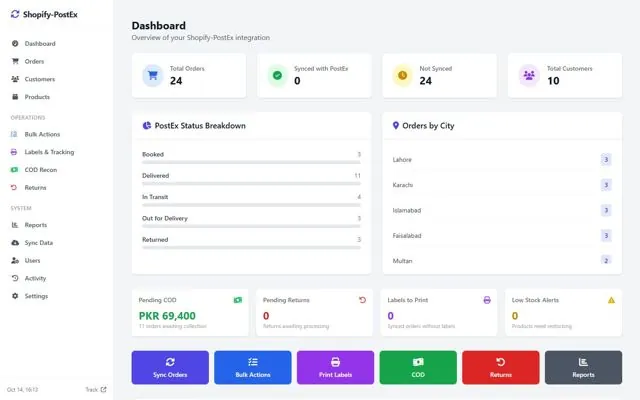Click the Products box icon in sidebar
Viewport: 640px width, 400px height.
[x=15, y=97]
